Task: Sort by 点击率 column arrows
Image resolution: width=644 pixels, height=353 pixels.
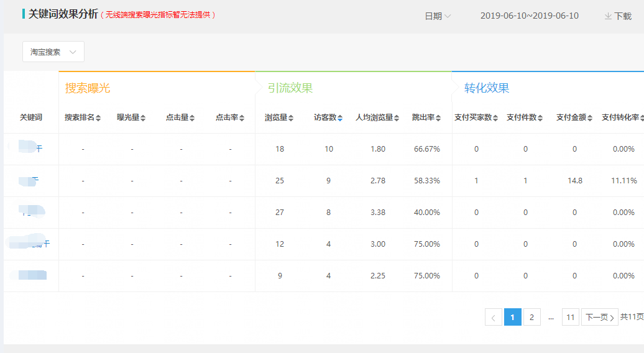Action: [242, 118]
